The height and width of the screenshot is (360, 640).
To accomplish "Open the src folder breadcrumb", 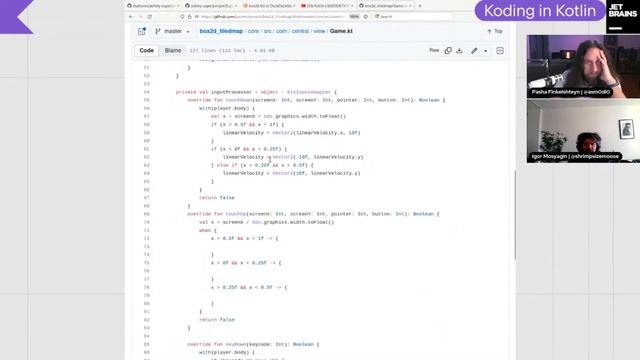I will (268, 31).
